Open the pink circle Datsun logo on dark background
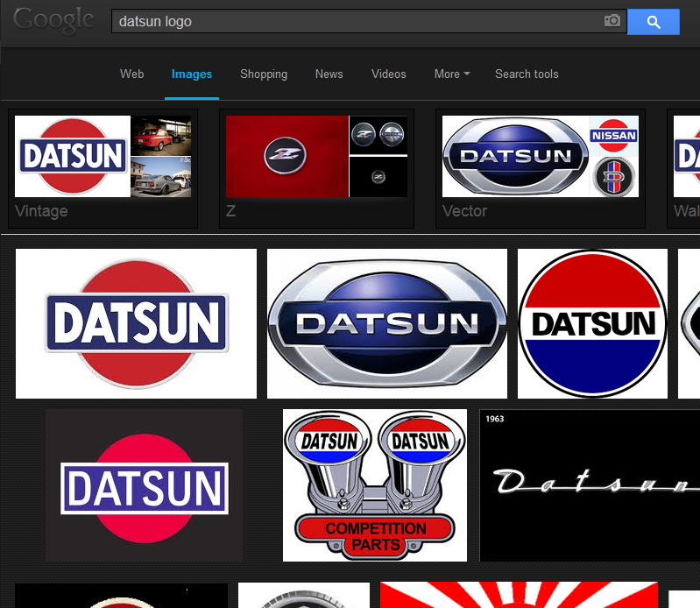Image resolution: width=700 pixels, height=608 pixels. [x=144, y=485]
